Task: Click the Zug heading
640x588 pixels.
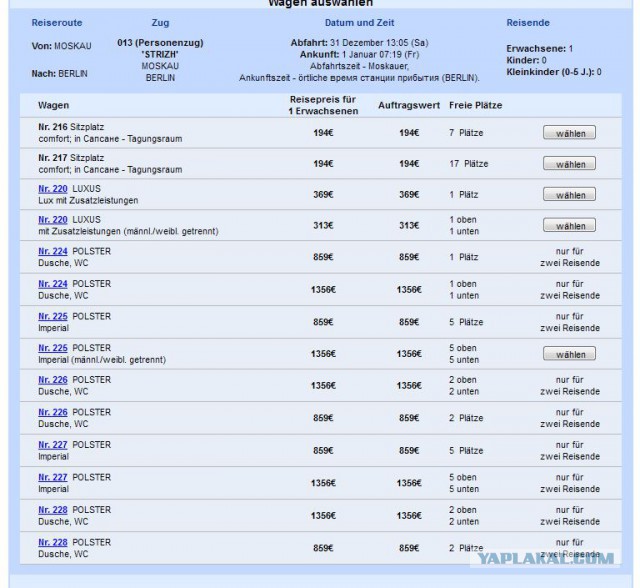Action: [x=160, y=23]
